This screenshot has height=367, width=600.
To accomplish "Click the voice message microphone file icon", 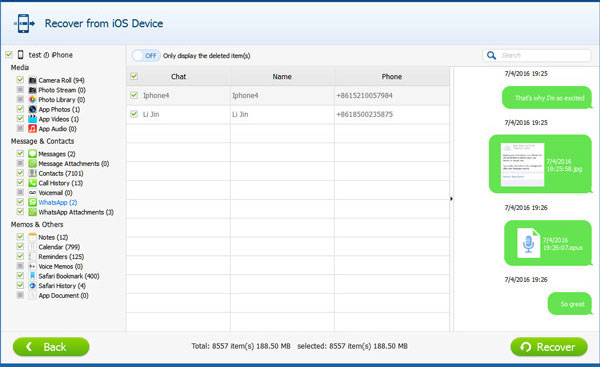I will point(528,243).
